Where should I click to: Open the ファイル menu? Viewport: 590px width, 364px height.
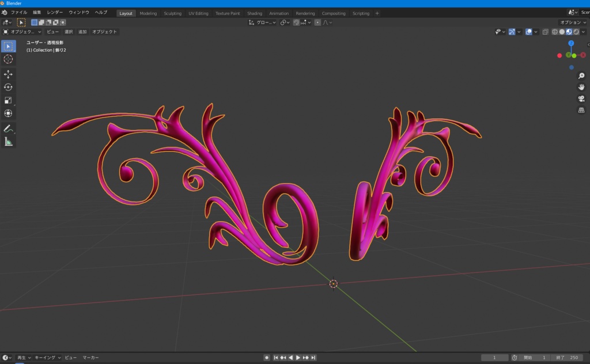point(19,13)
